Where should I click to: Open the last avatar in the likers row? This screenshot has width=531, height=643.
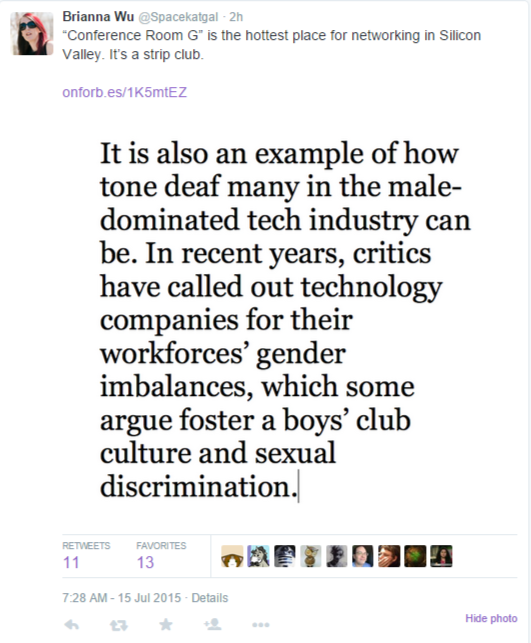pos(441,556)
